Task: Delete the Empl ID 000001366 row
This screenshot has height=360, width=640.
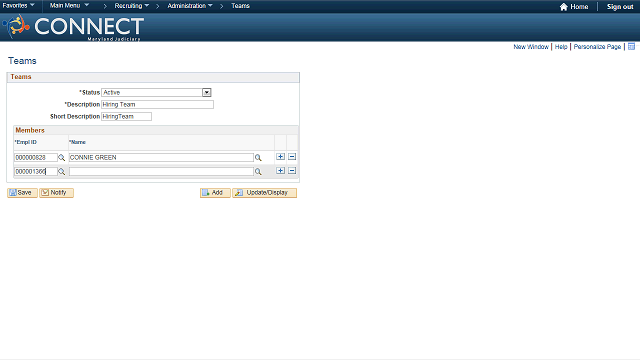Action: (292, 171)
